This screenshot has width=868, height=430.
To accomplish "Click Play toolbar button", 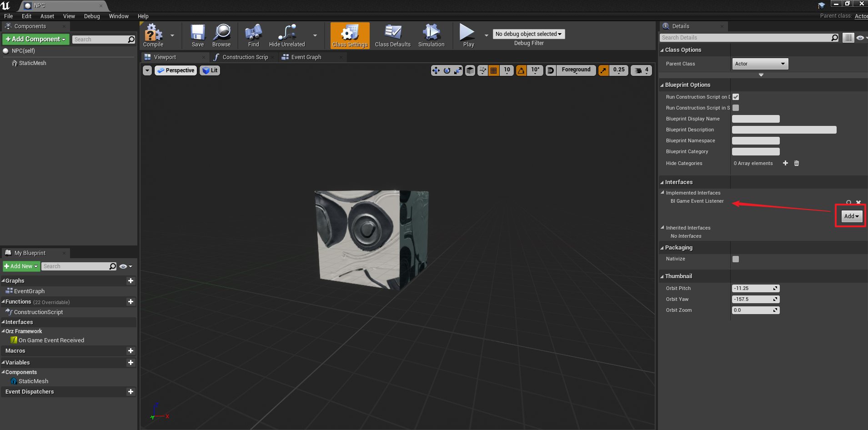I will [x=468, y=35].
